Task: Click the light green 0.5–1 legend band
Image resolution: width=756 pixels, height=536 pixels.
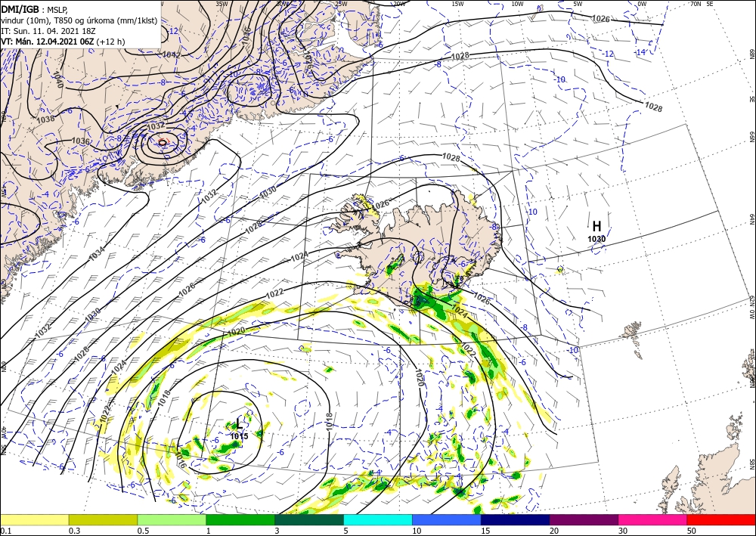Action: (x=172, y=520)
